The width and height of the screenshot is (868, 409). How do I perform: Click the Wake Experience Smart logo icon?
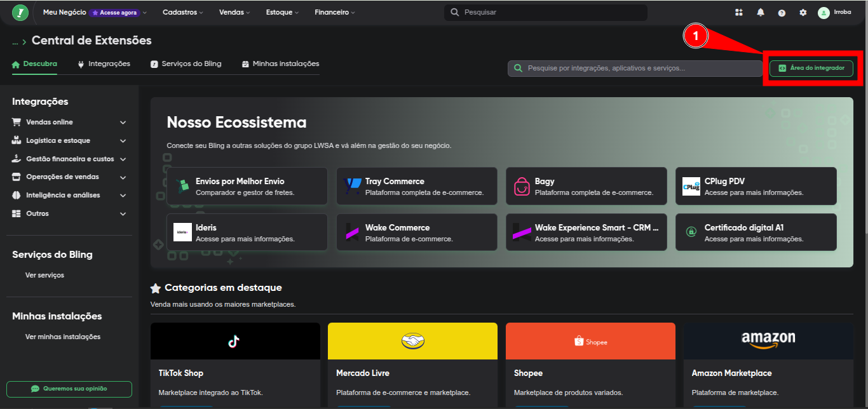coord(522,232)
